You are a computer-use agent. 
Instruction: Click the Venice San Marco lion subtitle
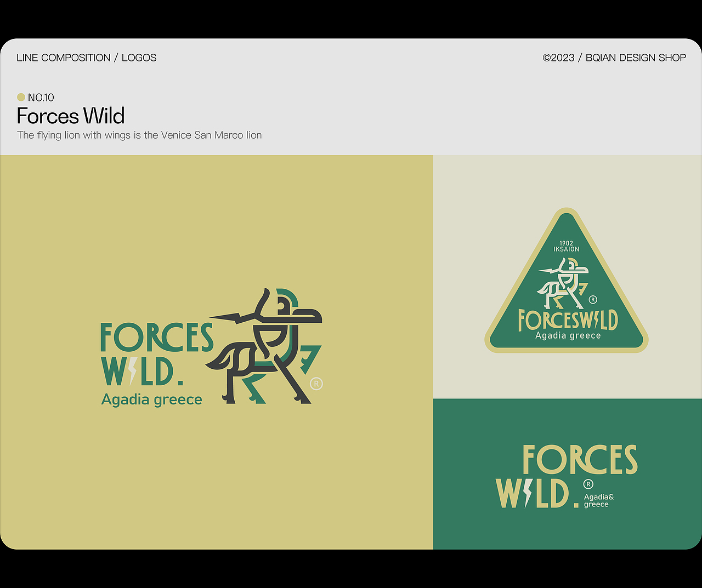pos(139,135)
